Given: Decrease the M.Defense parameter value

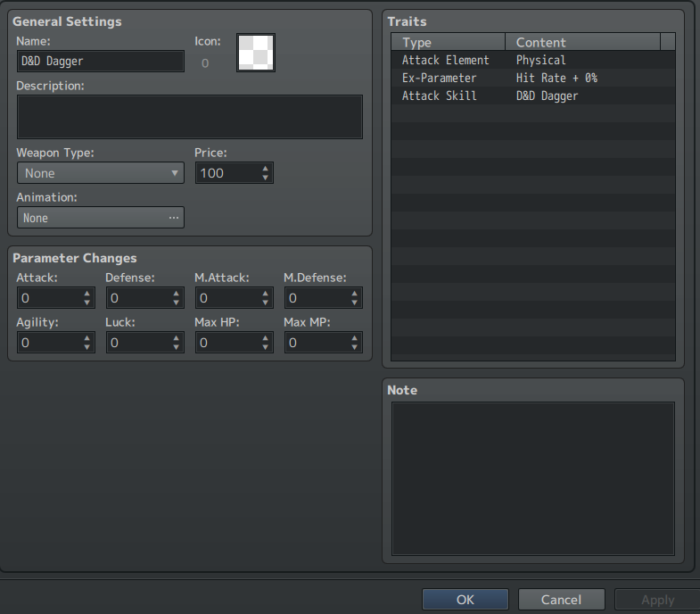Looking at the screenshot, I should [354, 303].
